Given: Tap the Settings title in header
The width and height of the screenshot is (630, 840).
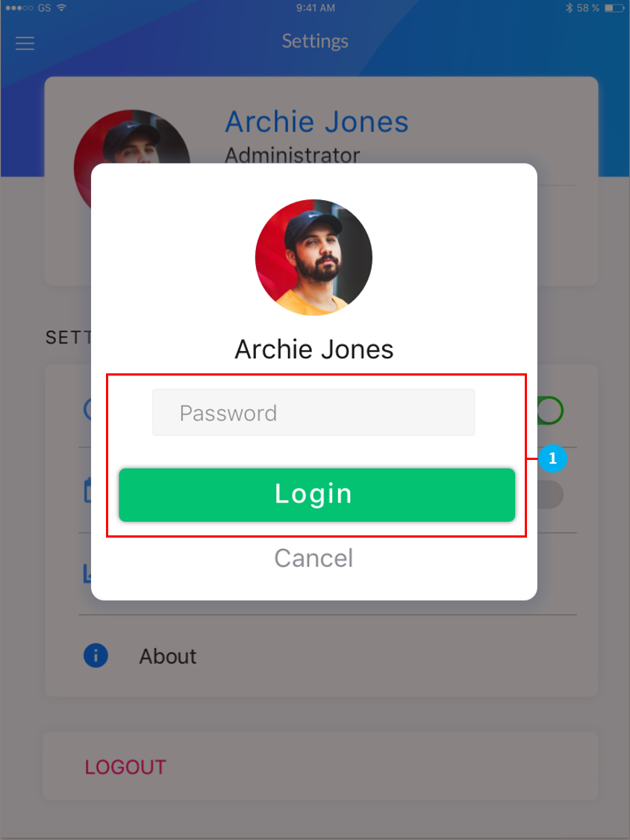Looking at the screenshot, I should (x=315, y=41).
